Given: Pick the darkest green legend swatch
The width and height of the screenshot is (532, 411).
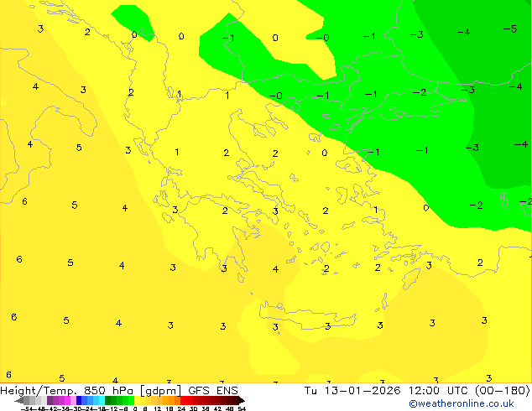Looking at the screenshot, I should pos(107,400).
